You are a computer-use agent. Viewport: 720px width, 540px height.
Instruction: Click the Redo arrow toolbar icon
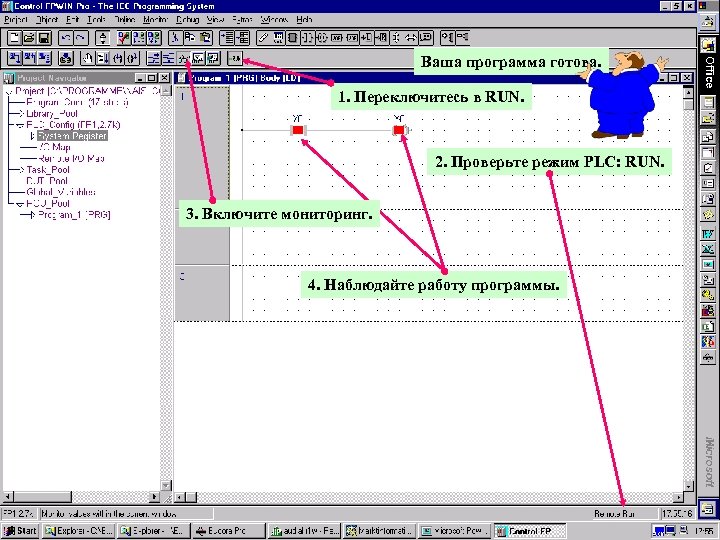pyautogui.click(x=80, y=38)
